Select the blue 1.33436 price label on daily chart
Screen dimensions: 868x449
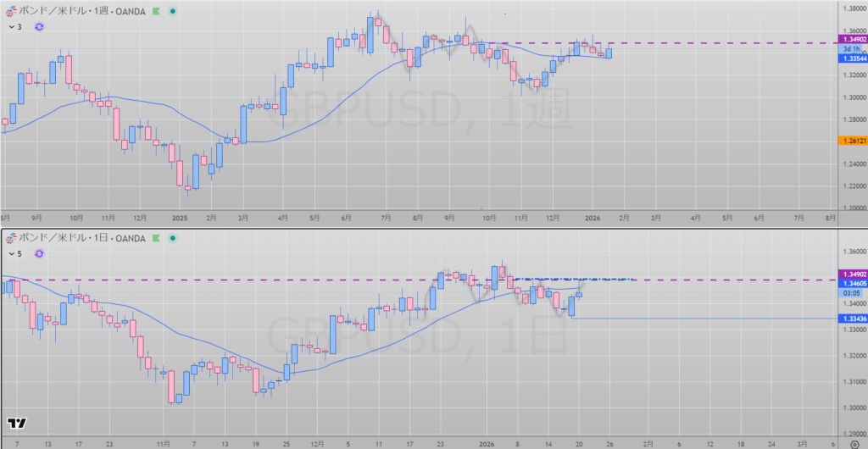click(851, 319)
